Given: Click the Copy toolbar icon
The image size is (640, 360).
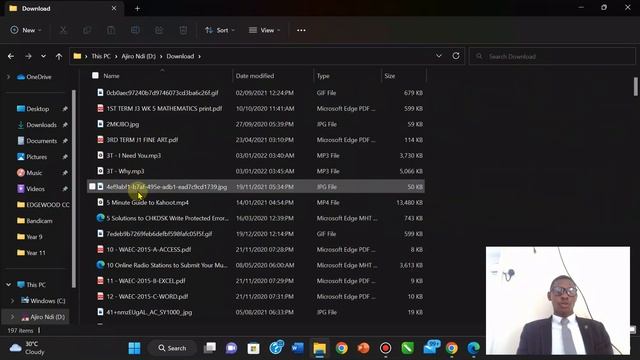Looking at the screenshot, I should (87, 30).
